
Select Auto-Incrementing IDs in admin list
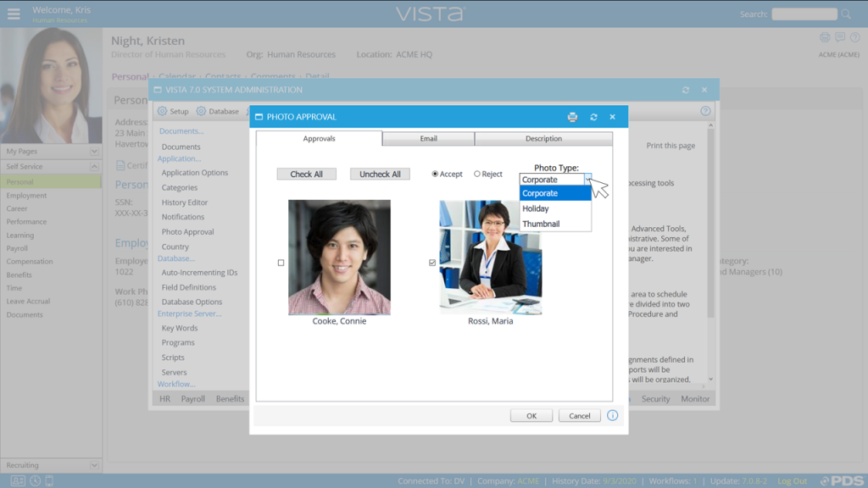point(199,272)
